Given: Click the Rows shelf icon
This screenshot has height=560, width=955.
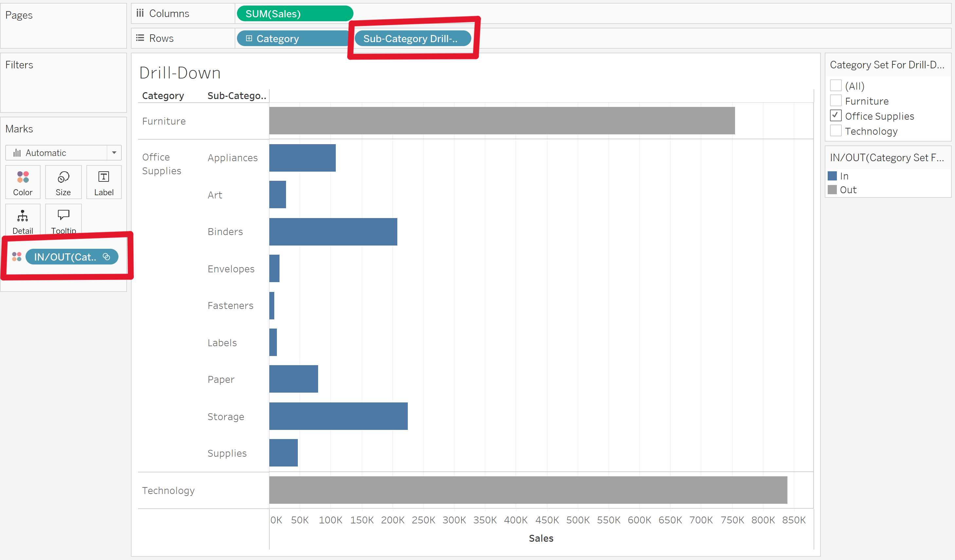Looking at the screenshot, I should click(140, 38).
